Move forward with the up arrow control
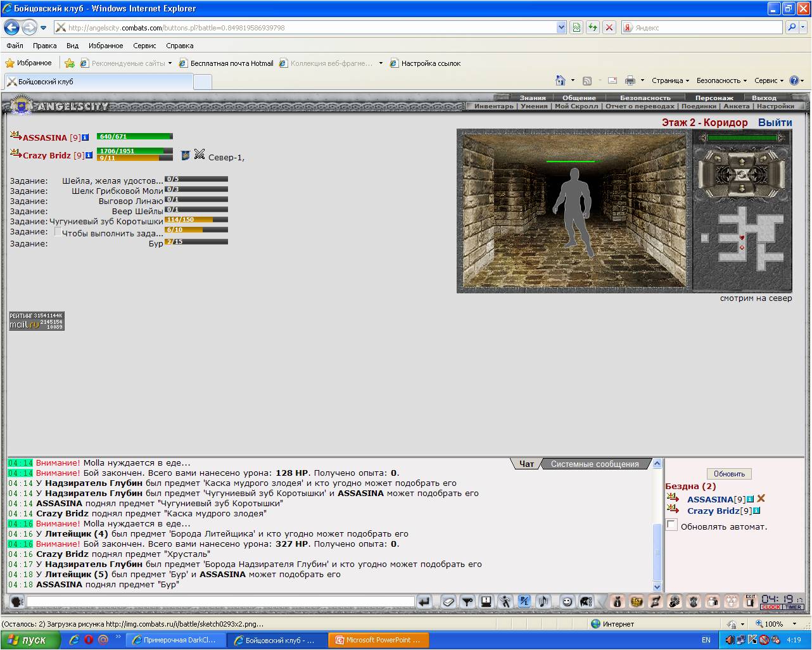Screen dimensions: 812x650 [x=742, y=162]
